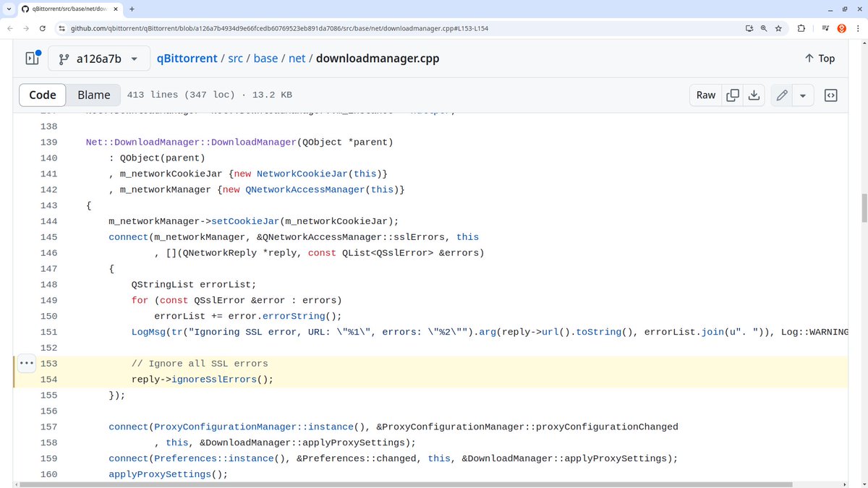The width and height of the screenshot is (868, 488).
Task: Open the Raw file view
Action: point(706,95)
